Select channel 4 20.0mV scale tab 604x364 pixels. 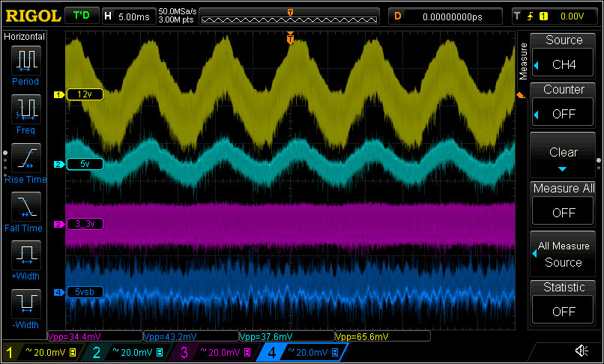point(304,352)
